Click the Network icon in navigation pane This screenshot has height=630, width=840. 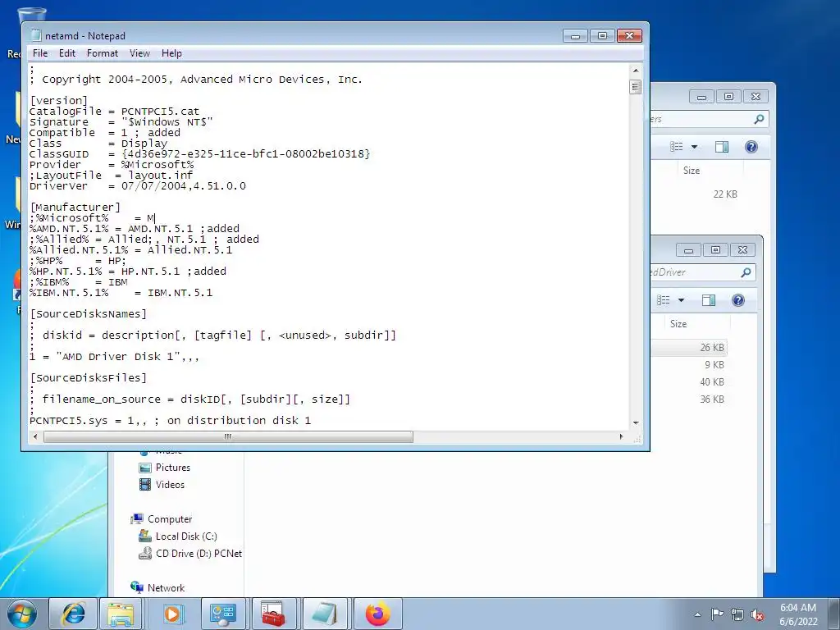click(x=137, y=587)
